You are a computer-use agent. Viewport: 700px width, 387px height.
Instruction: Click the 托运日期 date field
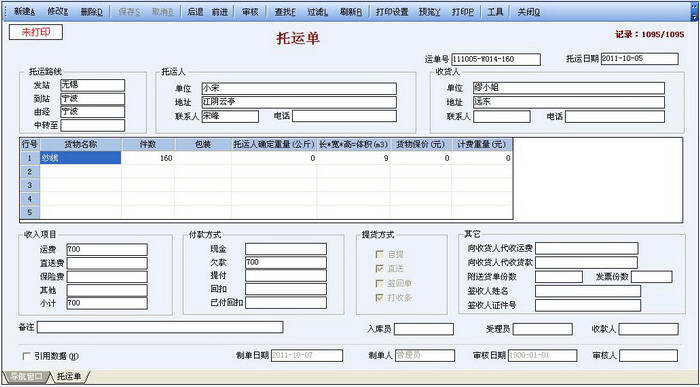click(640, 58)
